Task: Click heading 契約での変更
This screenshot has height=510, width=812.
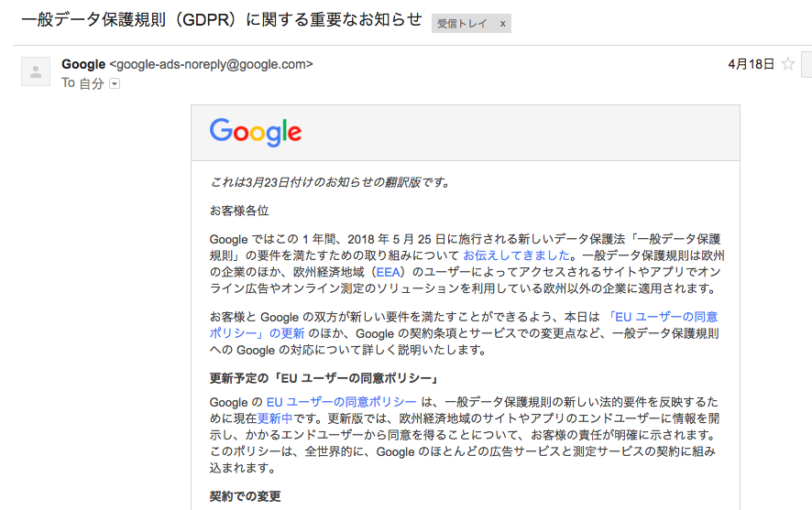Action: (x=245, y=496)
